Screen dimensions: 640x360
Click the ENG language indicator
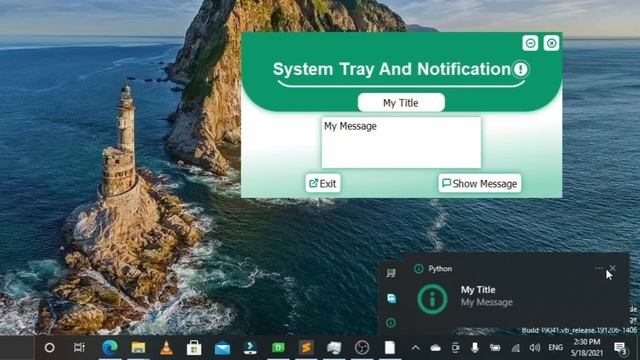pos(555,347)
